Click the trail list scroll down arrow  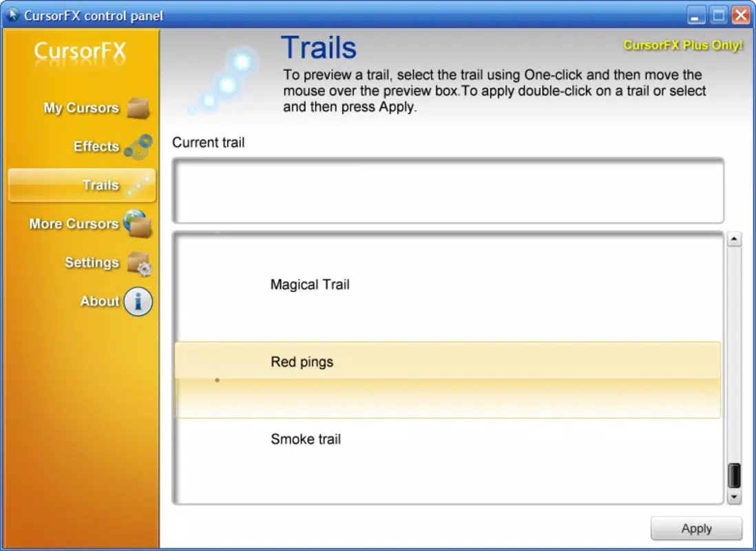pos(734,497)
